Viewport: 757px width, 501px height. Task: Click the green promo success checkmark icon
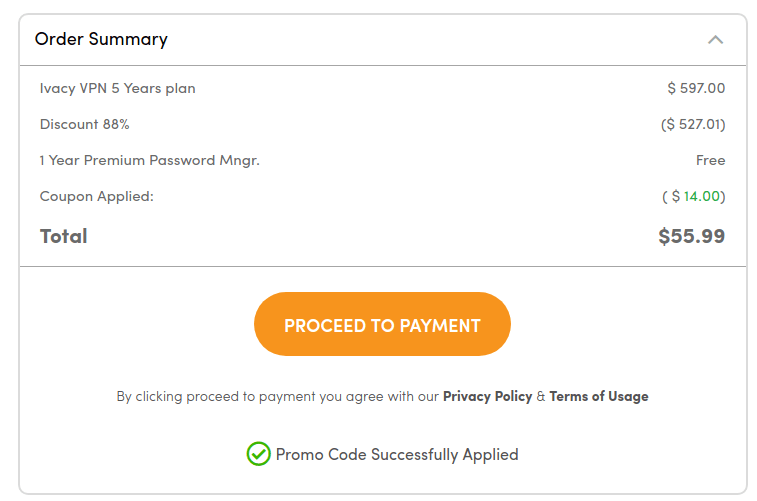point(259,454)
